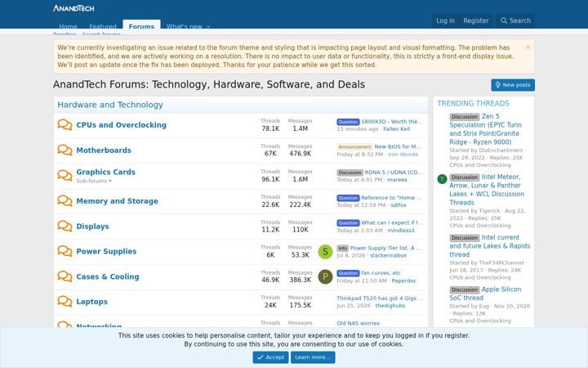Open What can I expect if I... thread
588x368 pixels.
click(392, 222)
